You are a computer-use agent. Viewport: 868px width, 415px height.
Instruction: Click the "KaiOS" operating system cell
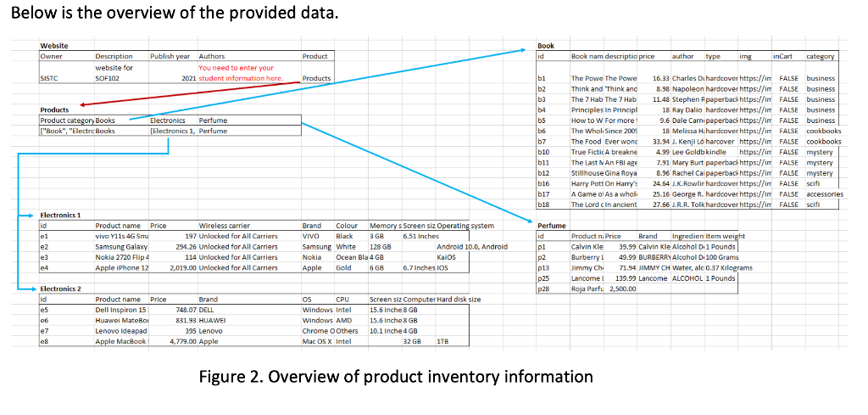coord(446,257)
